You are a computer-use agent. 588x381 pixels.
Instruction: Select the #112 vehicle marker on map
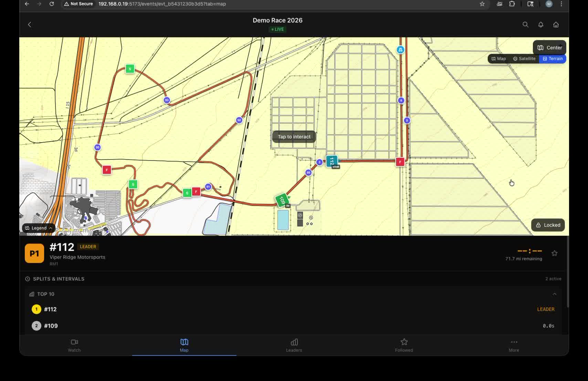[332, 161]
